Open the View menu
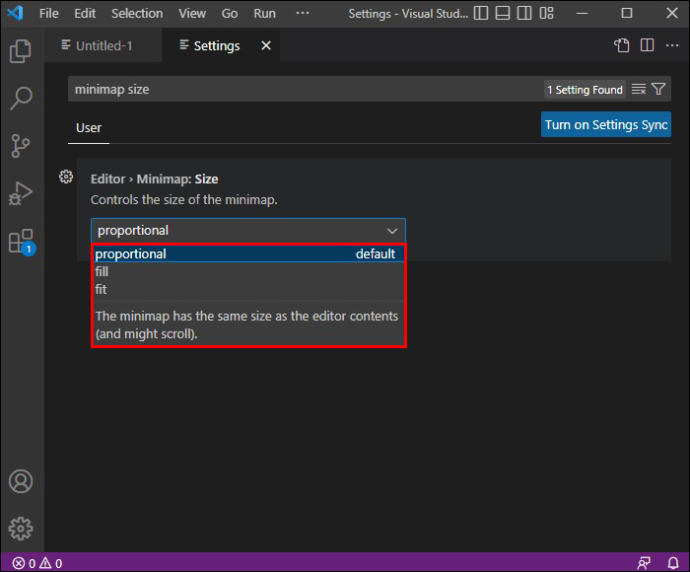This screenshot has width=690, height=572. click(x=192, y=14)
